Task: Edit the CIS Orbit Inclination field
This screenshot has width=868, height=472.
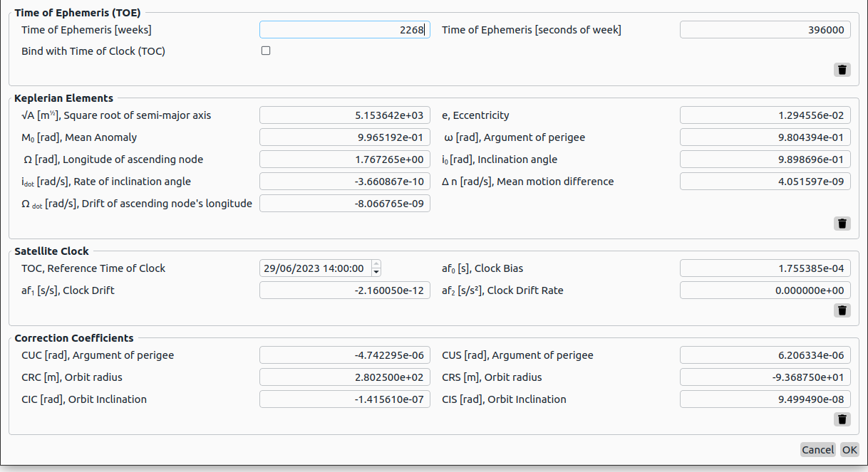Action: [x=765, y=399]
